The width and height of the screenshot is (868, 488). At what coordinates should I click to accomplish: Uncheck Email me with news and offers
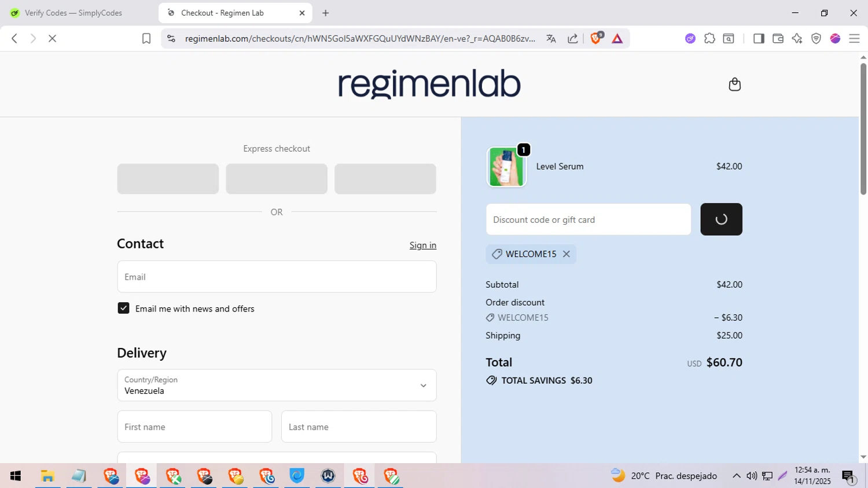click(x=123, y=309)
